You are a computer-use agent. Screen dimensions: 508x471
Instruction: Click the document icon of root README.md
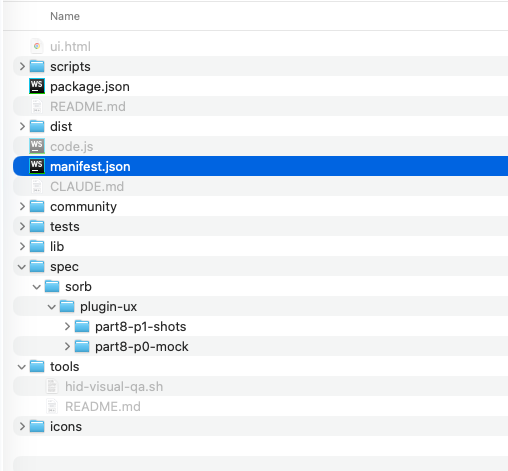pyautogui.click(x=37, y=106)
